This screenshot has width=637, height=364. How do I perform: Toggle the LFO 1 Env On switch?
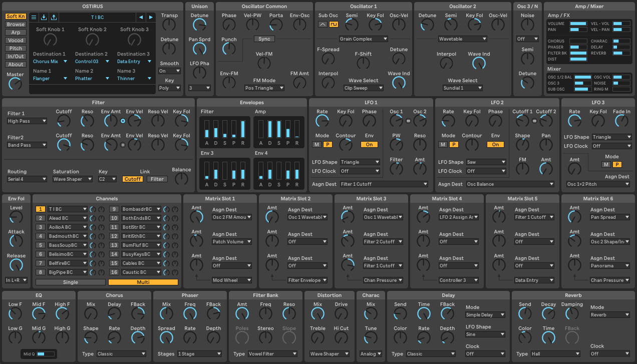click(369, 144)
